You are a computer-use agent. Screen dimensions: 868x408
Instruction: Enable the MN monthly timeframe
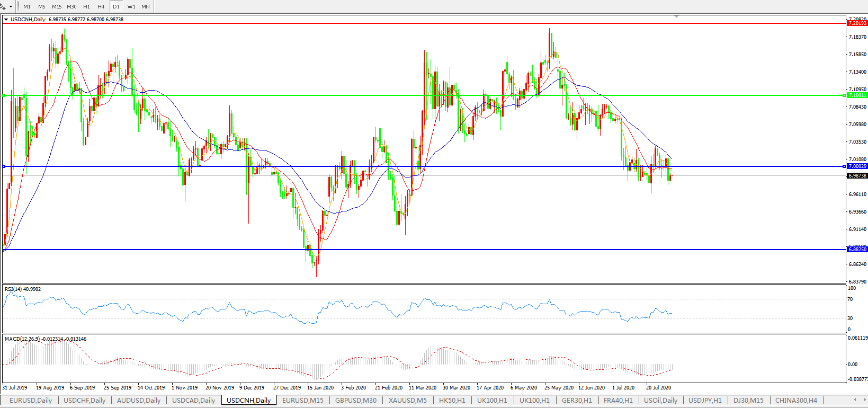click(146, 6)
